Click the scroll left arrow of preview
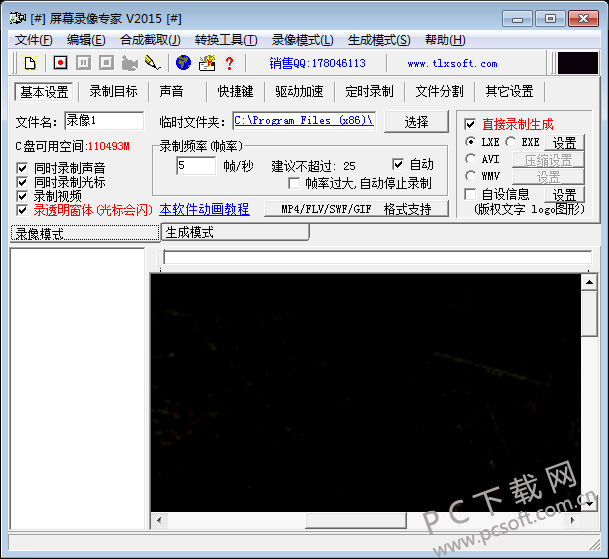 click(159, 520)
